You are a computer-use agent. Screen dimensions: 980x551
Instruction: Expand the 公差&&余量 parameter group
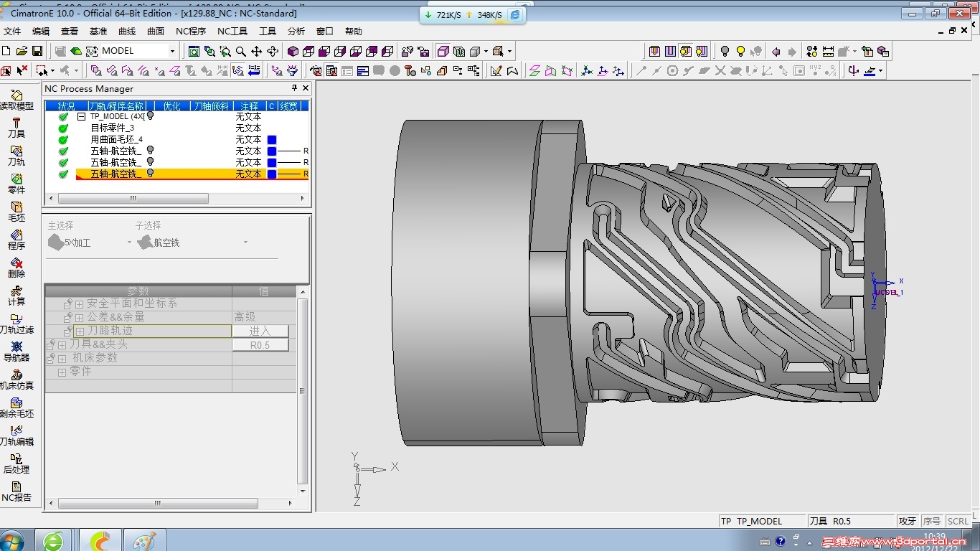pos(79,318)
